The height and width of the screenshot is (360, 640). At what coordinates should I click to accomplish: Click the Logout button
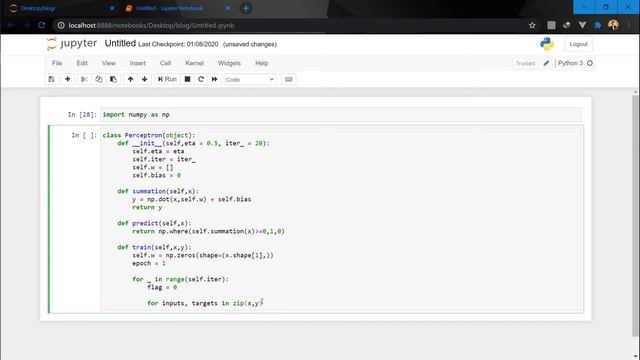(578, 44)
